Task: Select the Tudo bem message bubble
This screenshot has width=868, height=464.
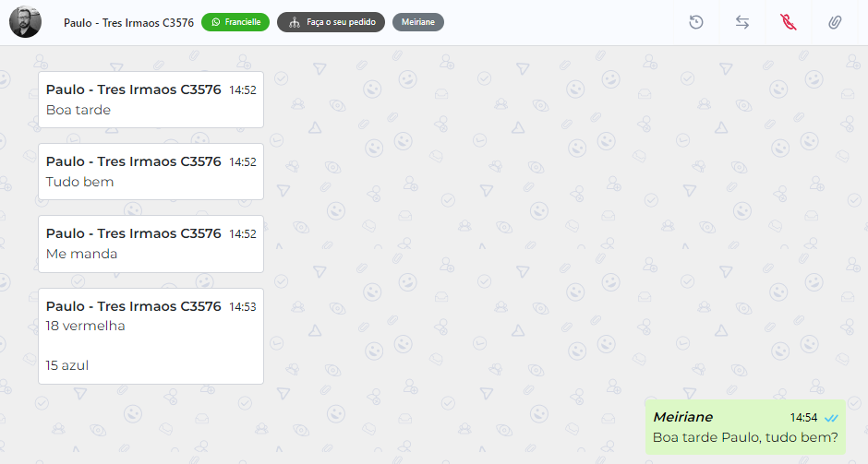Action: pyautogui.click(x=151, y=172)
